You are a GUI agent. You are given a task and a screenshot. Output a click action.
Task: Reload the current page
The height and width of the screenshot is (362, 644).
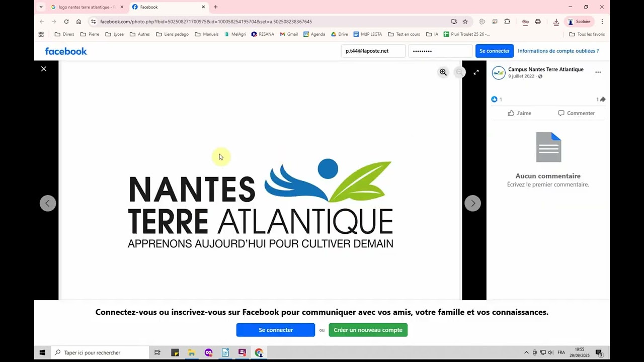pyautogui.click(x=66, y=22)
